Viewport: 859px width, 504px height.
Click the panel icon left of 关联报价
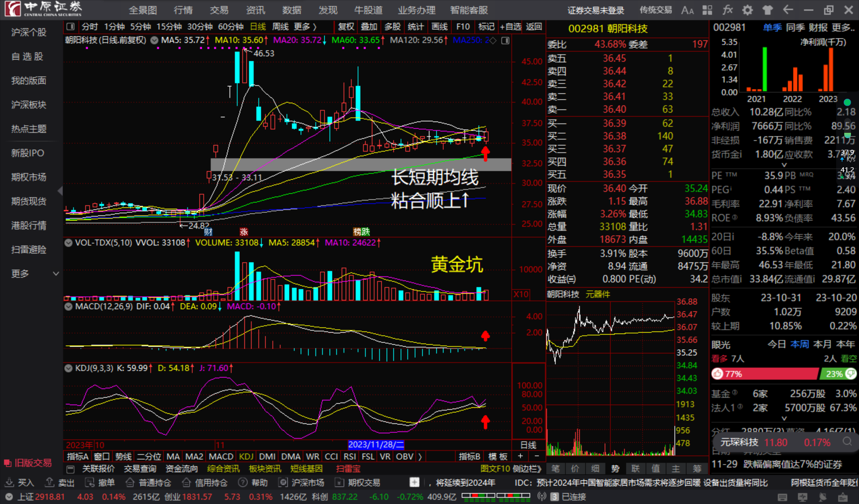(x=70, y=469)
